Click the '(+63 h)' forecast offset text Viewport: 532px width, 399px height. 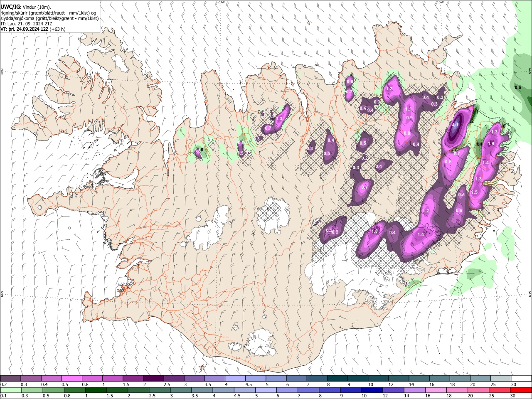click(x=57, y=29)
